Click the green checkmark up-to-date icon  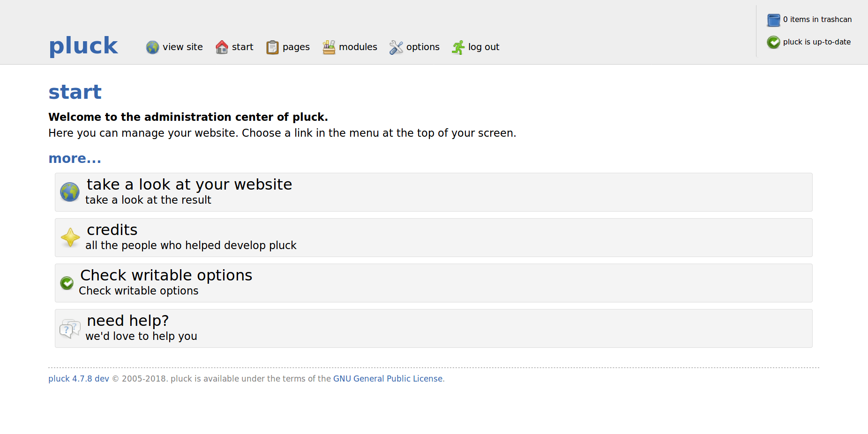773,42
